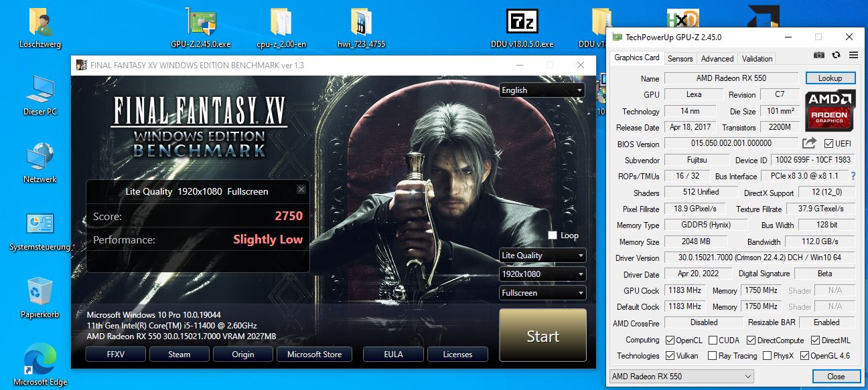Click the Slightly Low performance text

point(268,239)
